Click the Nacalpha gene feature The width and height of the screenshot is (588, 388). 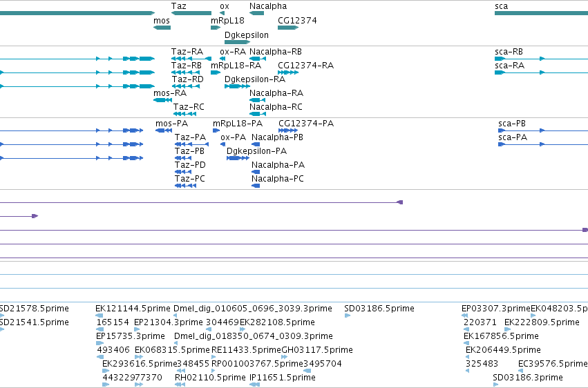click(256, 13)
